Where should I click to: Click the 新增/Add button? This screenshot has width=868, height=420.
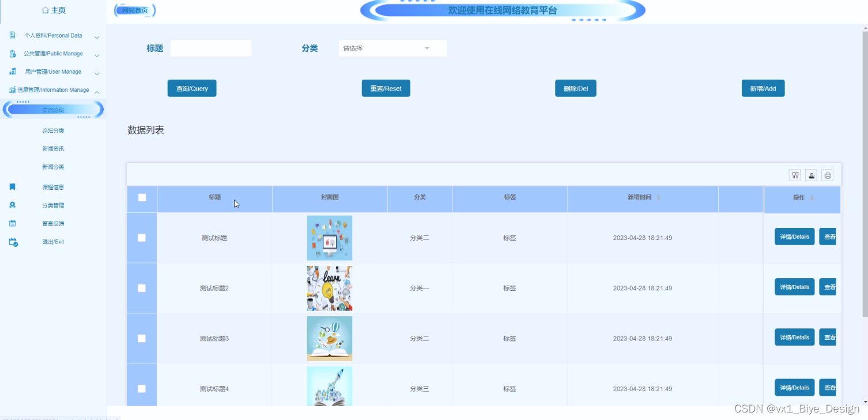[x=763, y=88]
